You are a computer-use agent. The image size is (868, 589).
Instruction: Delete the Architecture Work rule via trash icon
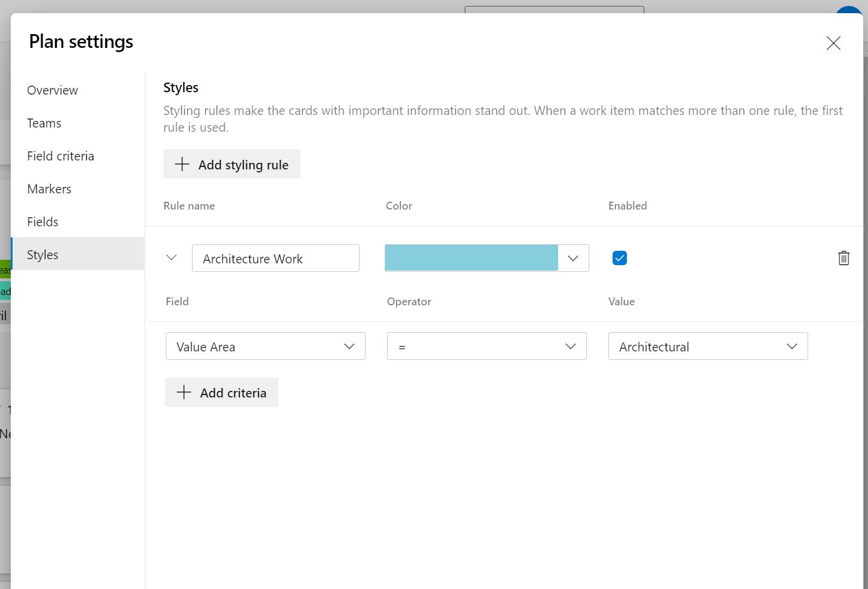coord(843,258)
